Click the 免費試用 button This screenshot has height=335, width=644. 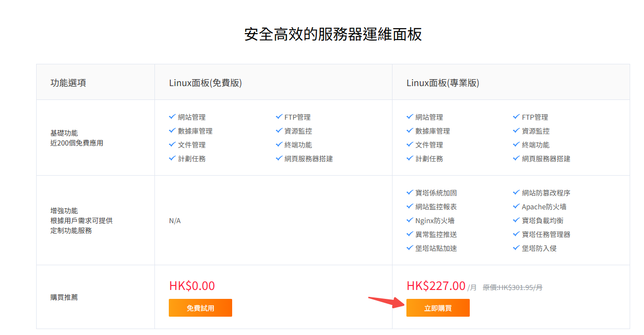click(x=200, y=308)
